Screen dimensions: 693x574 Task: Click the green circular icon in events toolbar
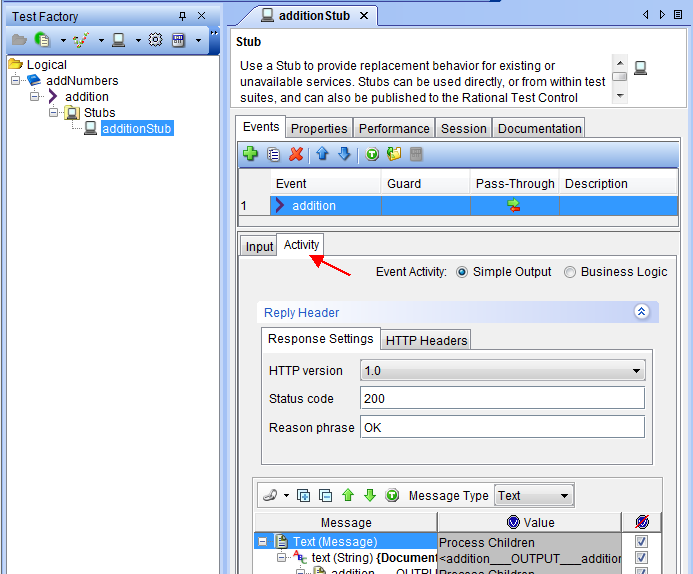pos(372,154)
